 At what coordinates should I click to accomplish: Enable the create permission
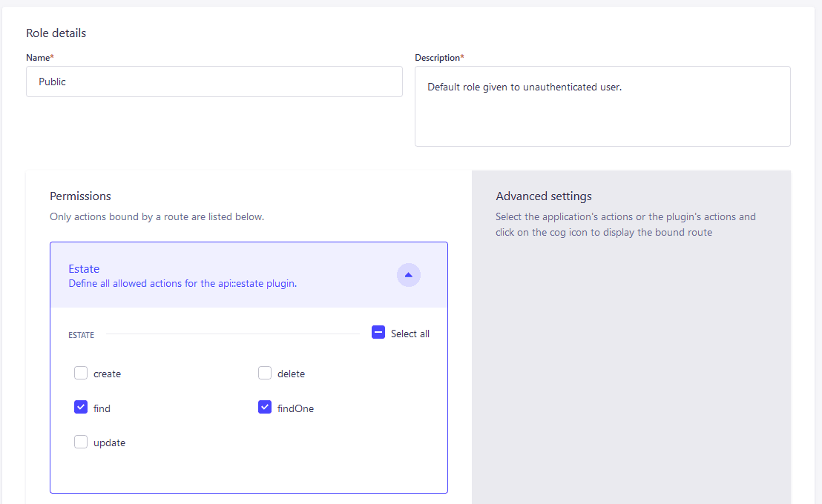[81, 373]
